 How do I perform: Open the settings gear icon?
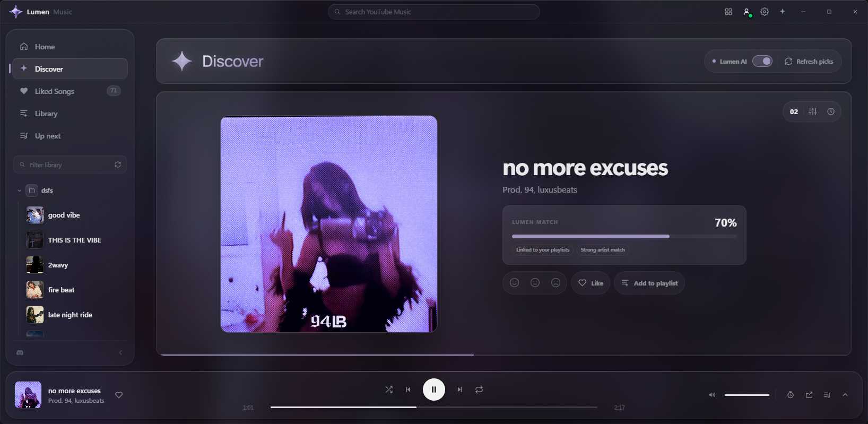765,12
